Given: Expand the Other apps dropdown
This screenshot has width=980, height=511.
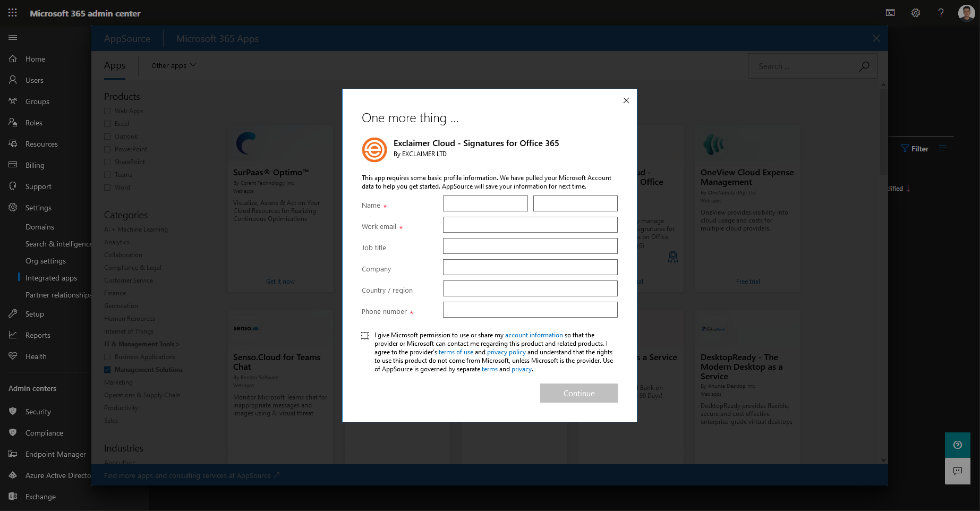Looking at the screenshot, I should coord(174,65).
